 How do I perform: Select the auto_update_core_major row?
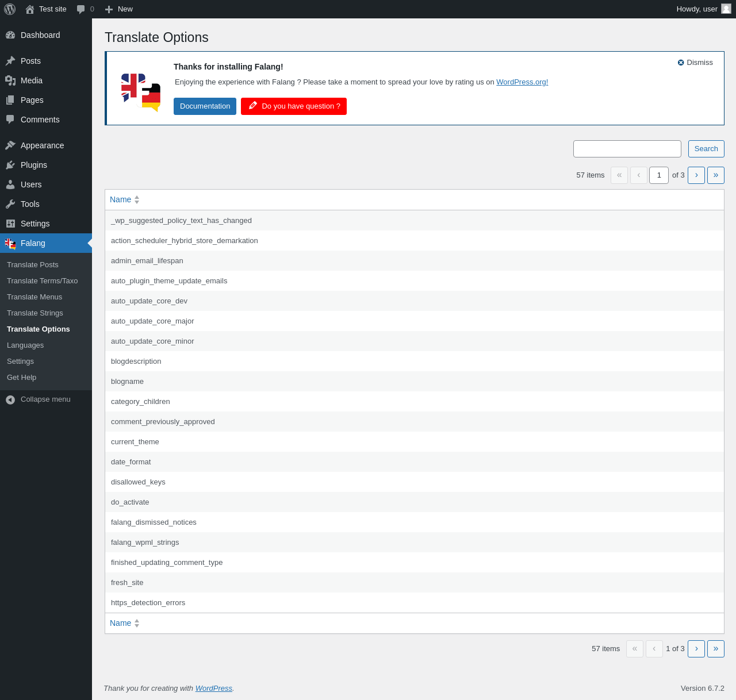(x=415, y=321)
